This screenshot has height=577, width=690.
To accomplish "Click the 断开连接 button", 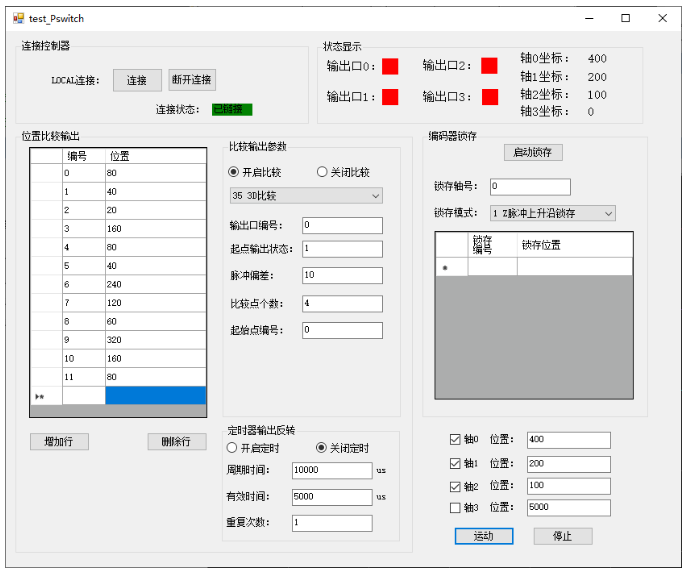I will click(192, 80).
